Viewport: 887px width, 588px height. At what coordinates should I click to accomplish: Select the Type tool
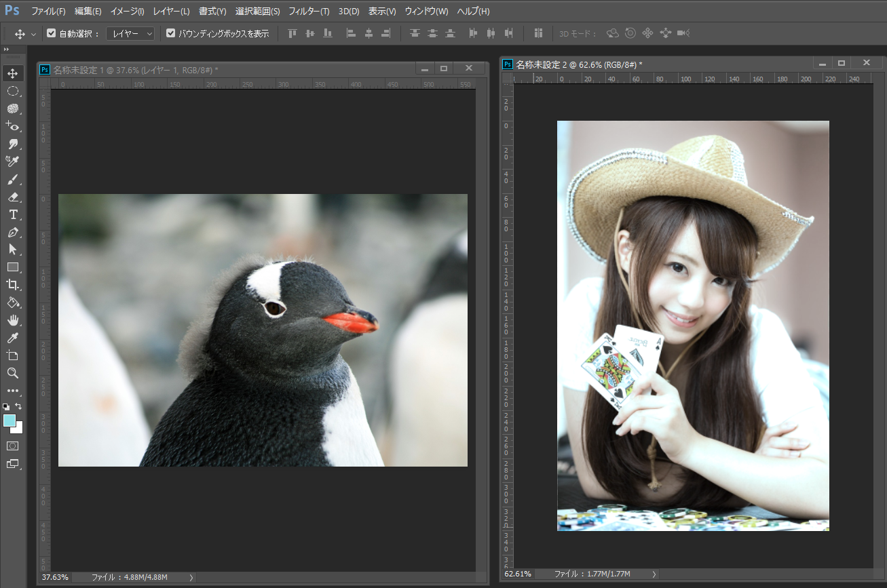[x=13, y=214]
